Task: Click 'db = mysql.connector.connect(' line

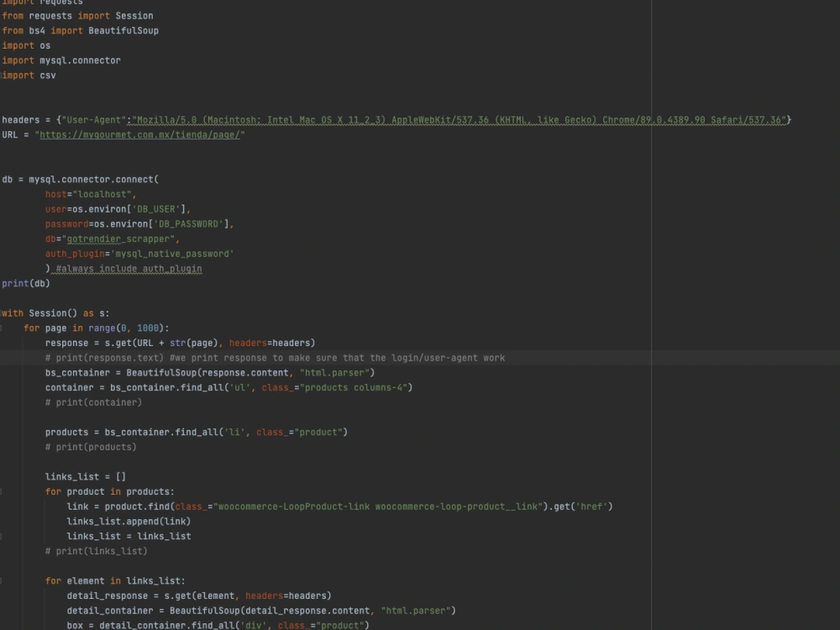Action: coord(81,180)
